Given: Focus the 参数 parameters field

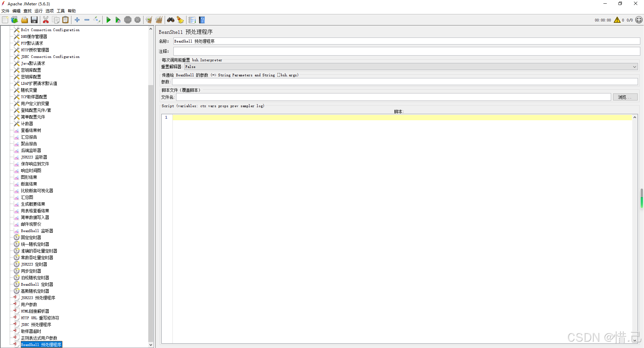Looking at the screenshot, I should [x=405, y=82].
